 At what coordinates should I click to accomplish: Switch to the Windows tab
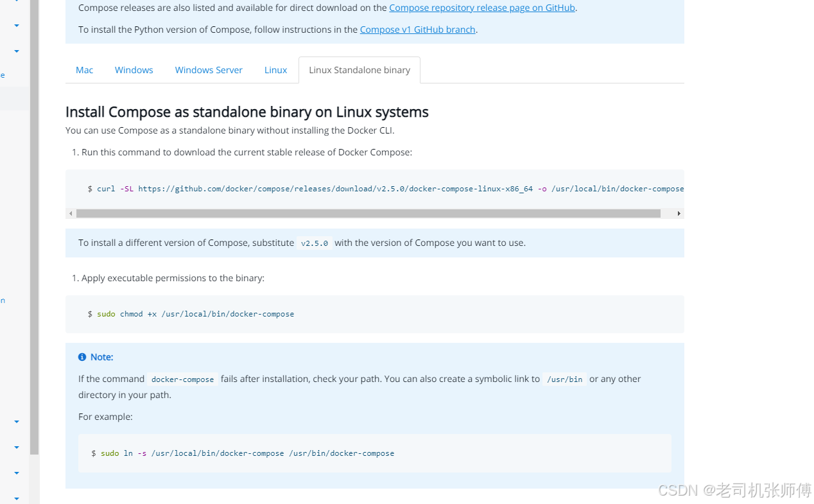pos(134,70)
